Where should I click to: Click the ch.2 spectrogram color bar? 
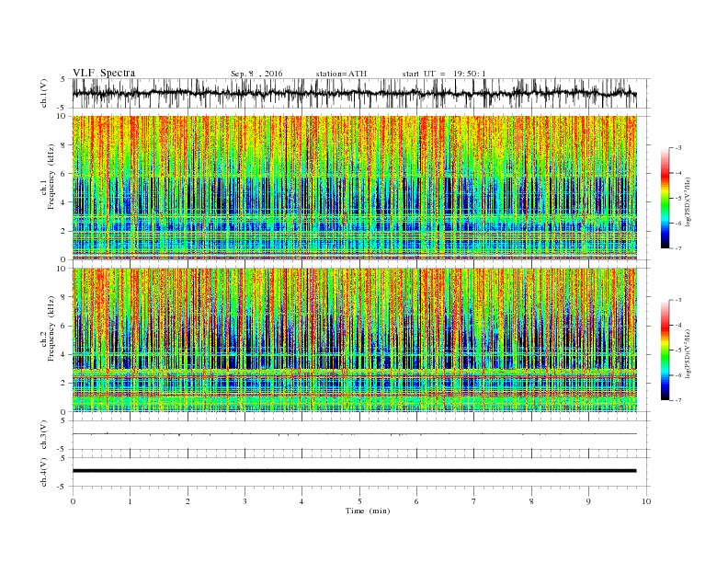pos(665,350)
